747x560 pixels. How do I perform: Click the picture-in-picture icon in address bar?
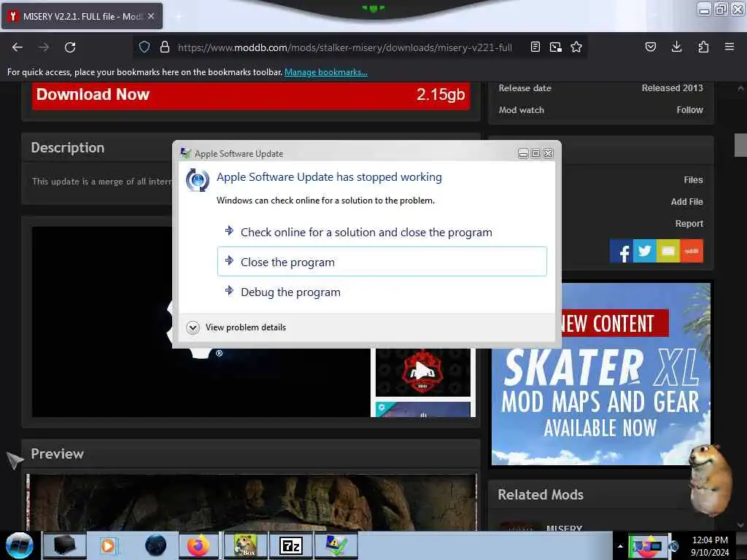555,47
